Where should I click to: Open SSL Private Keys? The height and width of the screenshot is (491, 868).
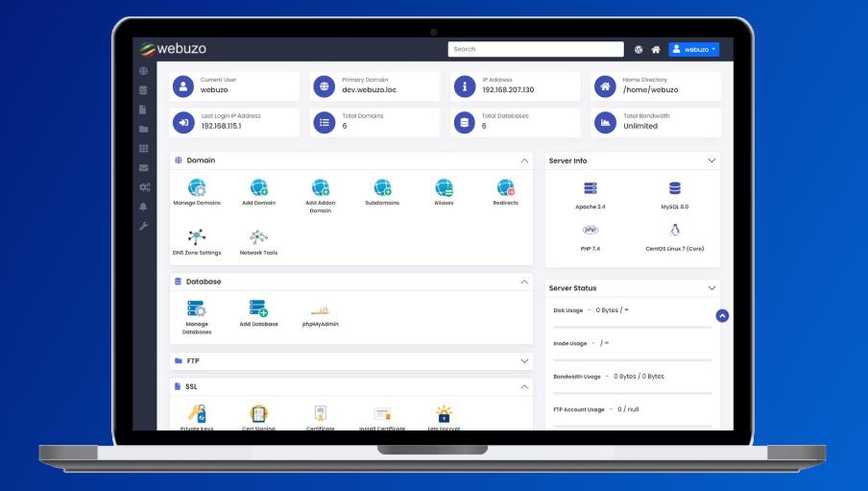click(197, 413)
